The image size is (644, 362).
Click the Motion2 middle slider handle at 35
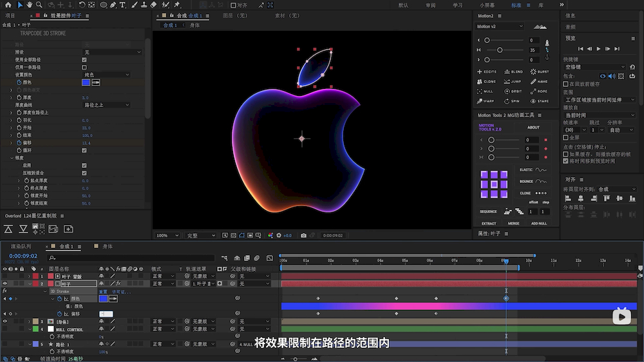(x=500, y=50)
